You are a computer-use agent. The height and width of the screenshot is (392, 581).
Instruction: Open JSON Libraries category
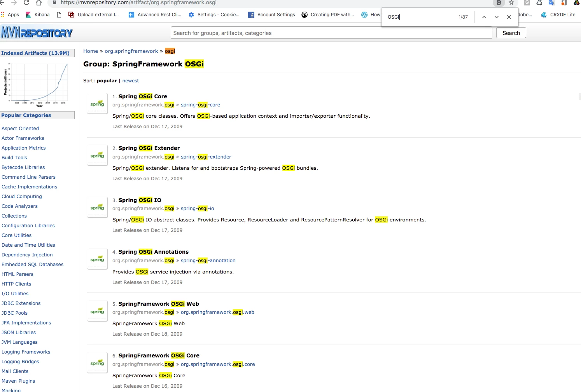[x=19, y=333]
